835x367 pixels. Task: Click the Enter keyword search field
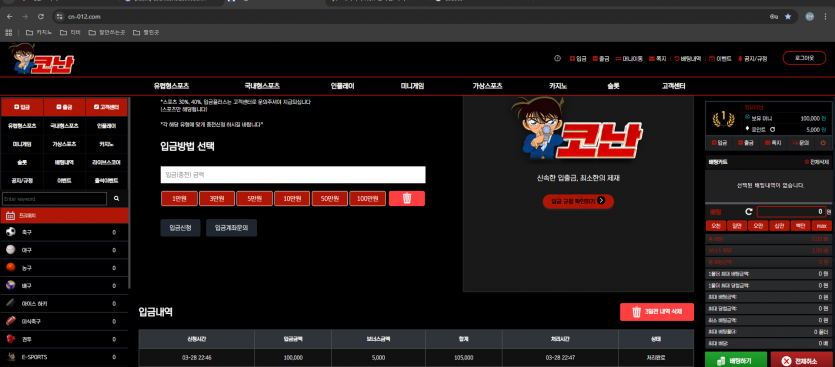tap(54, 199)
